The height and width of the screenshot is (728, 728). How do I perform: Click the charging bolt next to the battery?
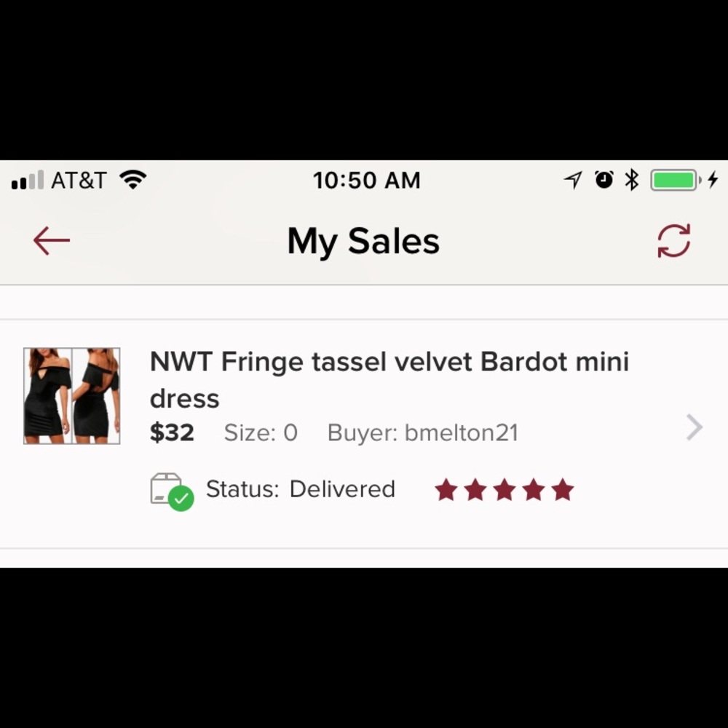tap(714, 180)
